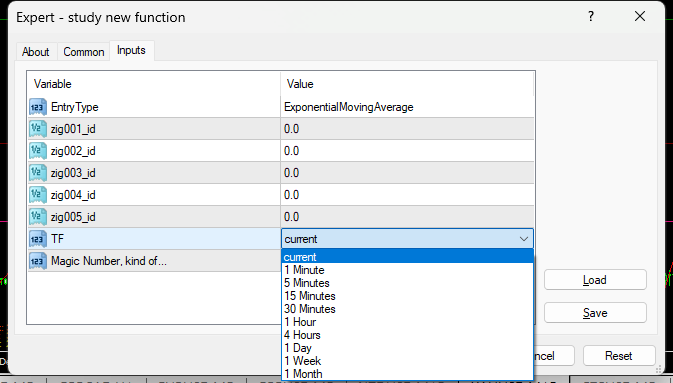Select the zig003_id variable name
This screenshot has height=383, width=673.
coord(73,173)
